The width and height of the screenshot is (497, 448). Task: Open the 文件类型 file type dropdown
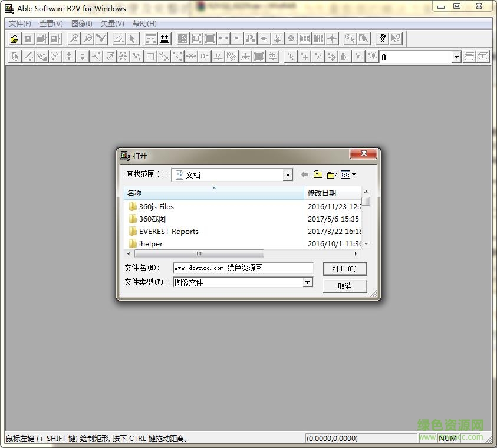click(x=308, y=282)
